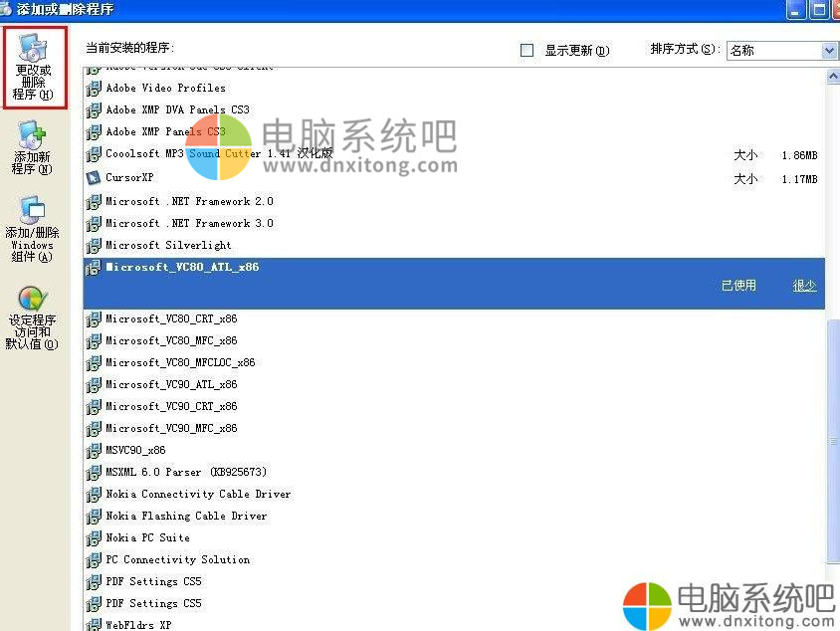Select Cooolsoft MP3 Sound Cutter 1.41 text
Image resolution: width=840 pixels, height=631 pixels.
(x=219, y=153)
